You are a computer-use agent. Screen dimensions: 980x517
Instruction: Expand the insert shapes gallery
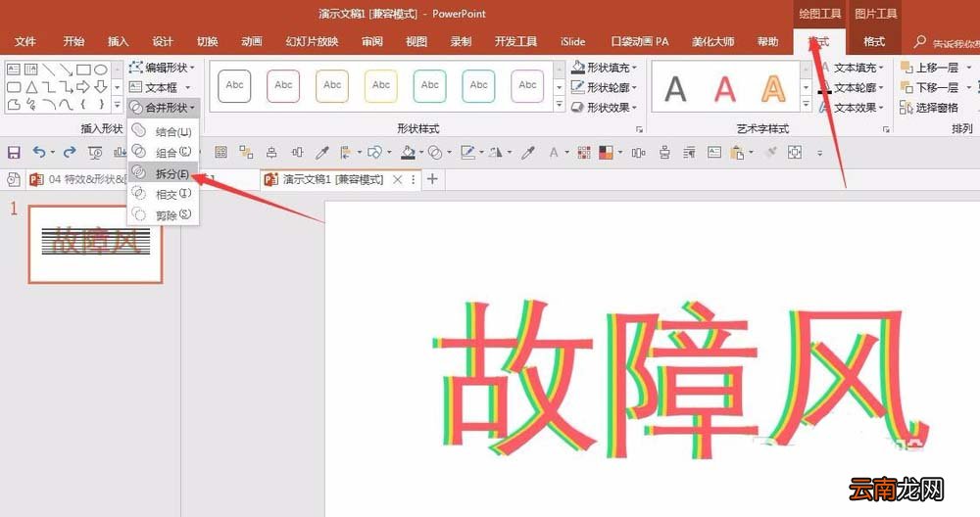(x=117, y=105)
